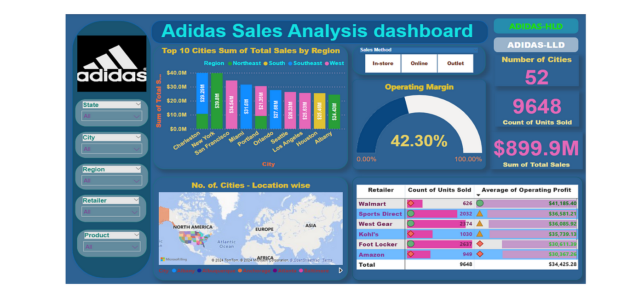This screenshot has width=644, height=286.
Task: Open the Retailer 'All' dropdown
Action: tap(111, 212)
